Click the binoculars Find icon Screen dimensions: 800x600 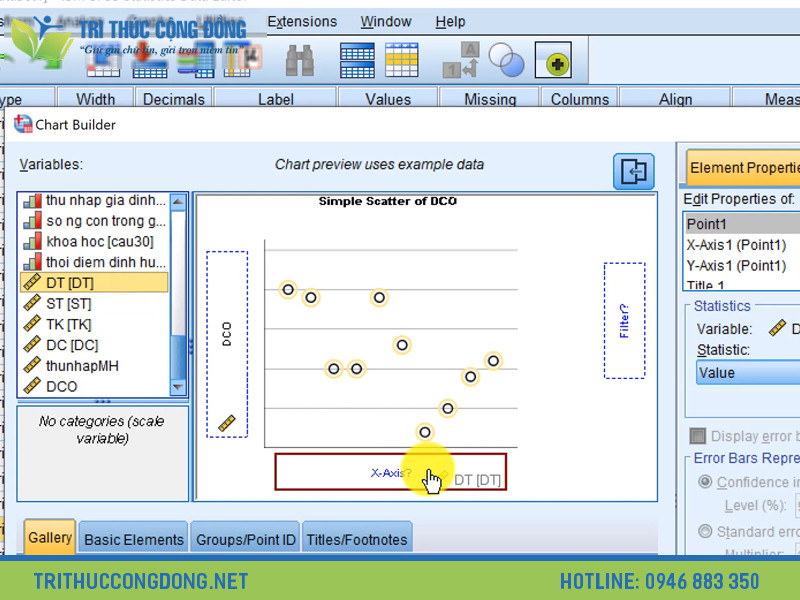pos(299,60)
